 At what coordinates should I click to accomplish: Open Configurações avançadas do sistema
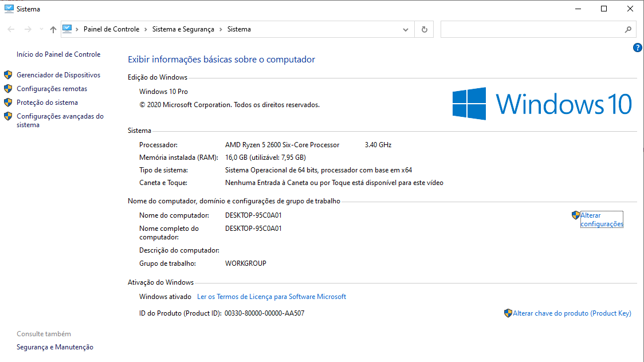pyautogui.click(x=60, y=120)
